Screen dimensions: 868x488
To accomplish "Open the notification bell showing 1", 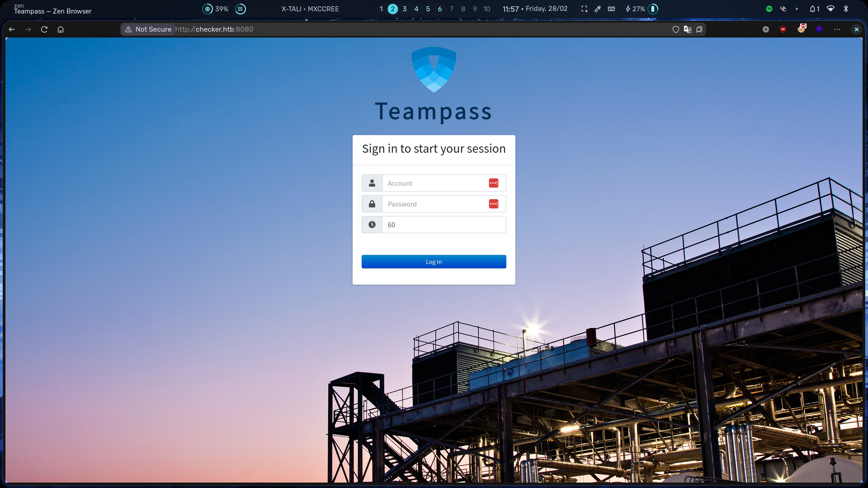I will [815, 9].
